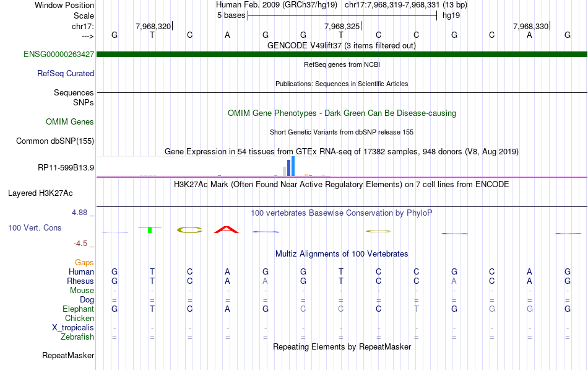Click the Sequences label
The width and height of the screenshot is (588, 370).
tap(74, 93)
